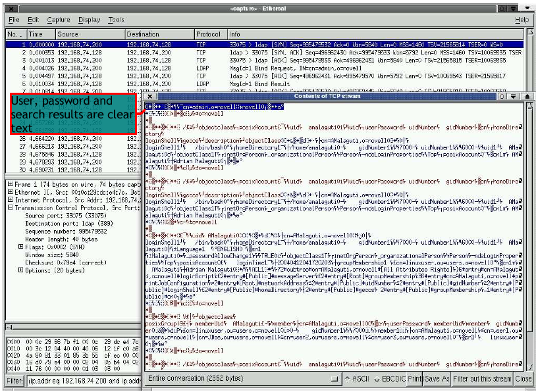
Task: Click the packet list vertical scrollbar
Action: click(530, 61)
